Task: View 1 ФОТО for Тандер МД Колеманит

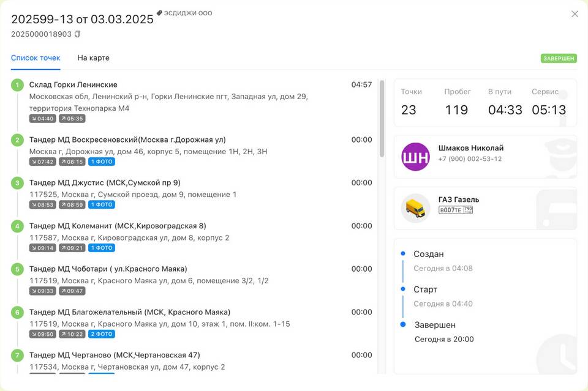Action: coord(102,248)
